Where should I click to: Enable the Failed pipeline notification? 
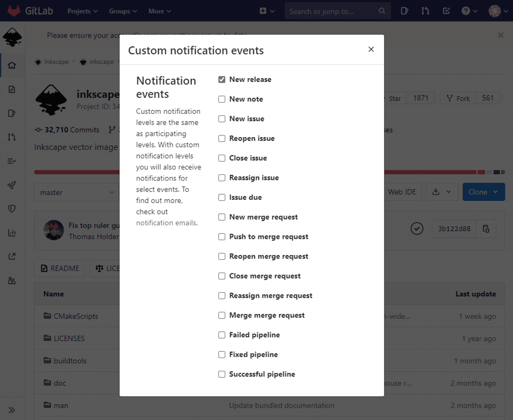[x=222, y=335]
